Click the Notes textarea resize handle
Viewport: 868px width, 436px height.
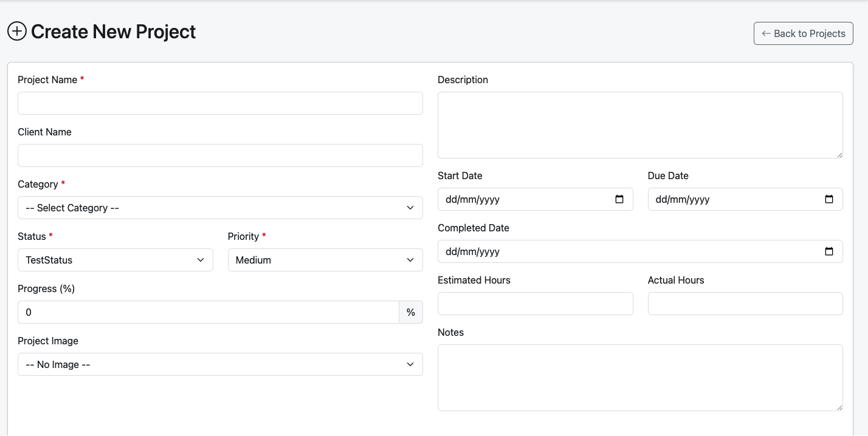coord(839,407)
